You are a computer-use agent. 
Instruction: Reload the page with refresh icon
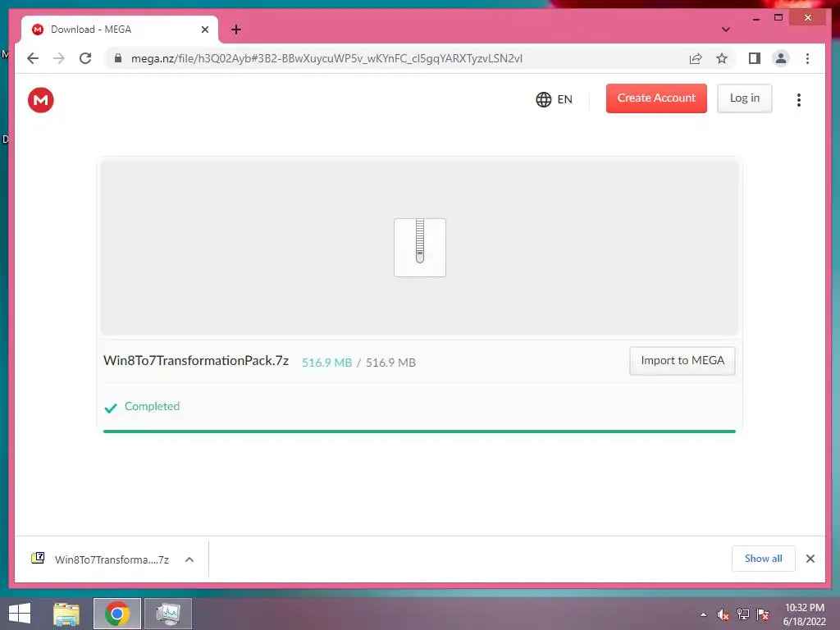point(85,58)
